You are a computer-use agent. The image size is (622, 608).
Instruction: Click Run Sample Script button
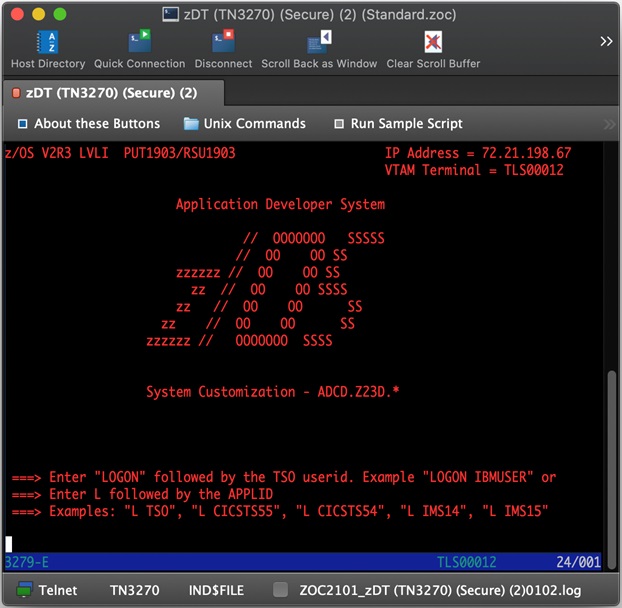click(398, 124)
